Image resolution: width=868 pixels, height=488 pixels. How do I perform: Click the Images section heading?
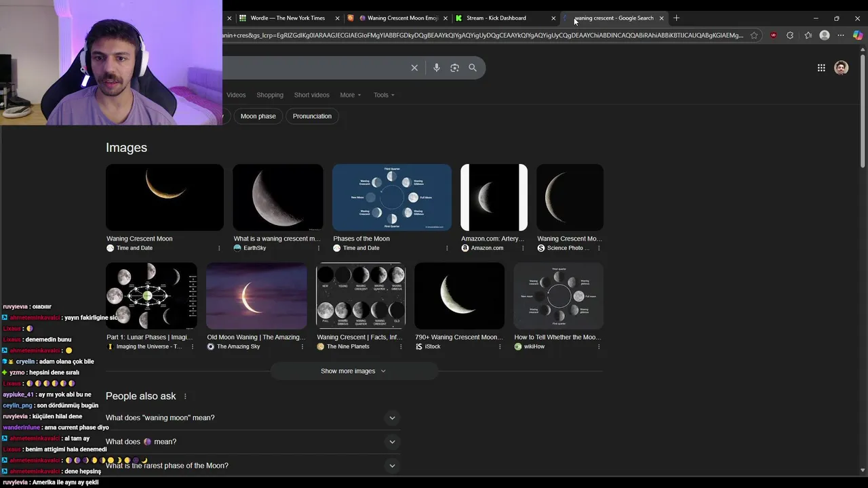(126, 148)
